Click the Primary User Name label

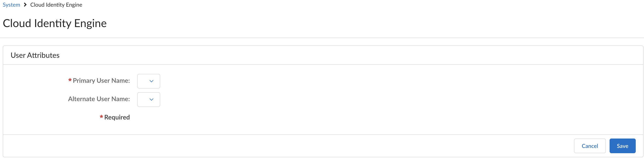(x=101, y=80)
